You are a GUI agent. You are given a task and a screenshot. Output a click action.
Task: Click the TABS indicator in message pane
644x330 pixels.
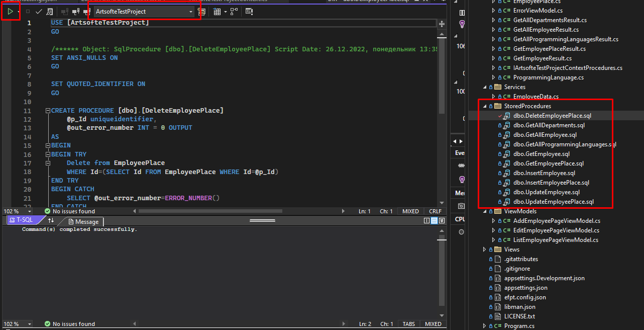[408, 324]
